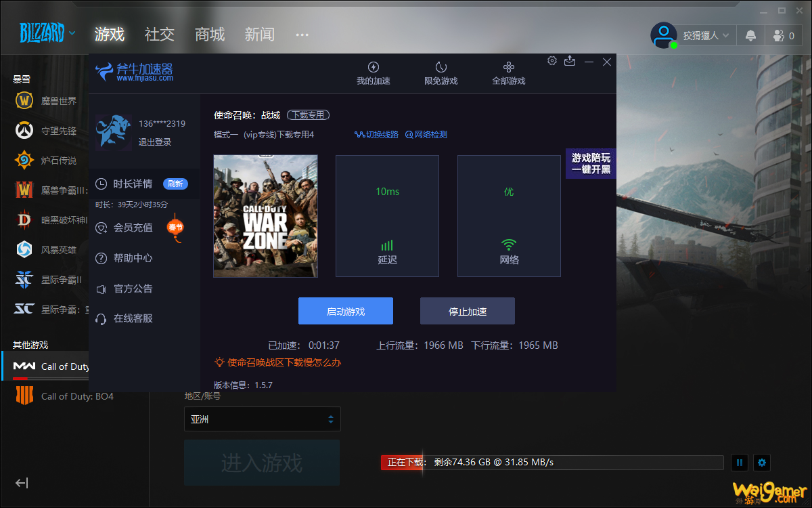Click the accelerator share/export icon
Image resolution: width=812 pixels, height=508 pixels.
pos(570,61)
